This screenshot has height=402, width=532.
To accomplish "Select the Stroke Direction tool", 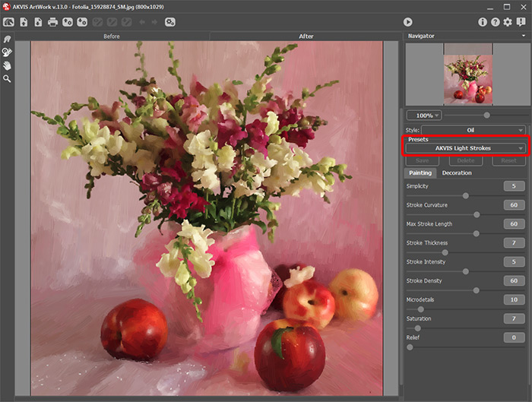I will (x=7, y=39).
